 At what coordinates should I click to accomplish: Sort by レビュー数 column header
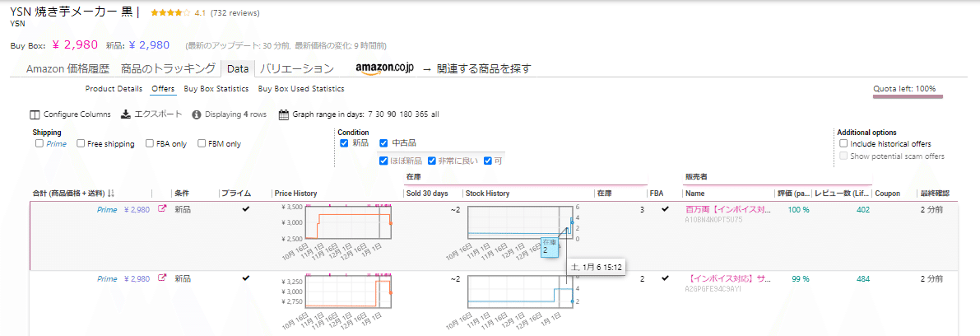point(841,194)
